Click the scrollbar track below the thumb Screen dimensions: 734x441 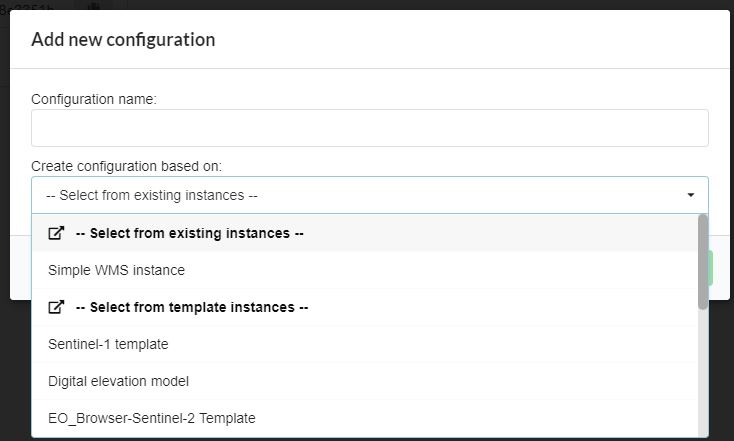pos(703,373)
